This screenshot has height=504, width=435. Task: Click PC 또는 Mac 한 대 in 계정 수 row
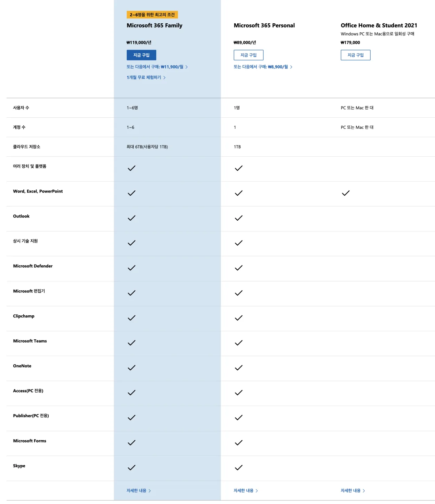pos(357,127)
